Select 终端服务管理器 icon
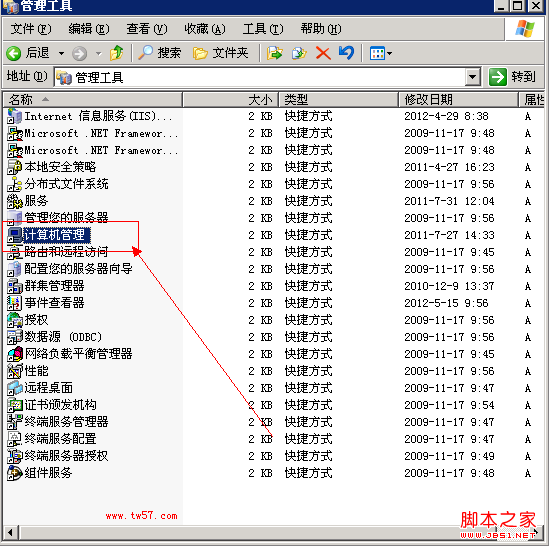 pos(14,422)
